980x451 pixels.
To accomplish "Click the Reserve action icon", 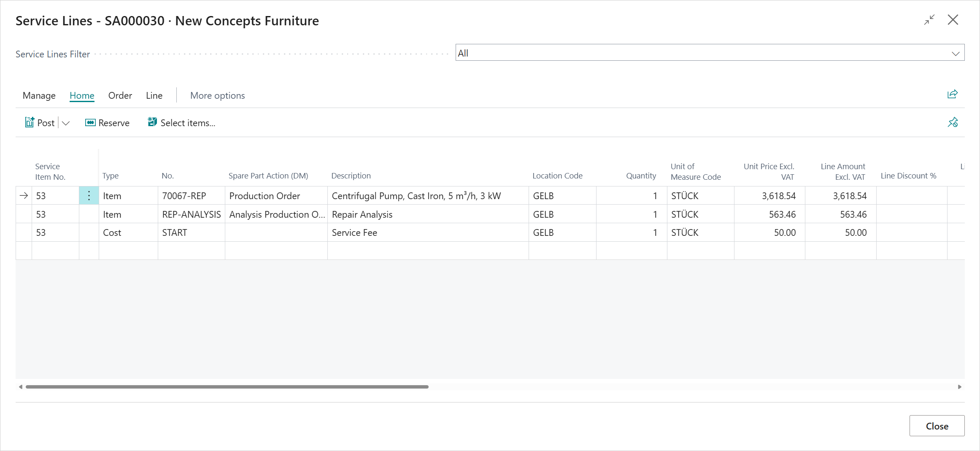I will pyautogui.click(x=90, y=122).
